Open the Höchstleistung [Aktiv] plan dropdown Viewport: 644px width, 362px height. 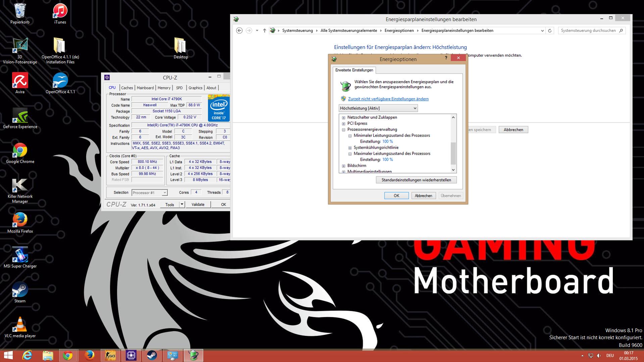[378, 108]
